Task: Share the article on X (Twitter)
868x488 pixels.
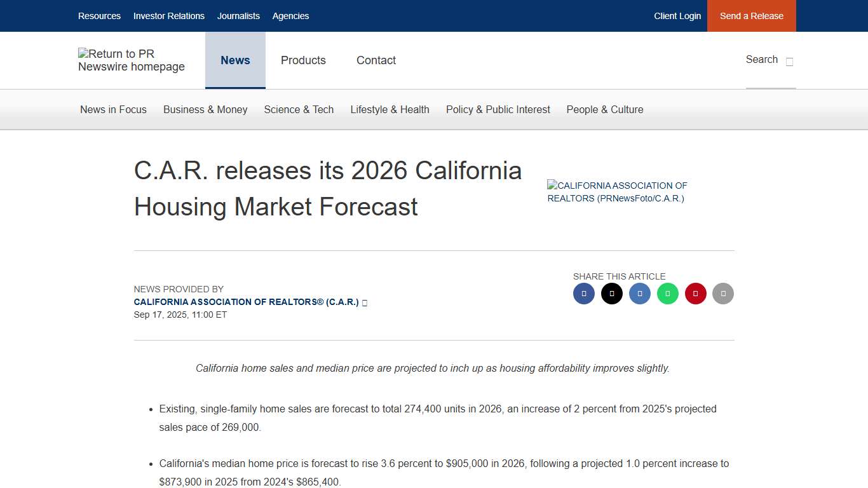Action: [612, 294]
